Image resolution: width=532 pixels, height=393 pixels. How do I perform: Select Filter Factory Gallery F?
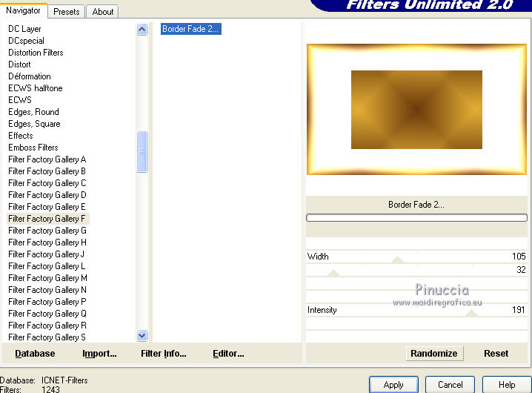point(47,219)
